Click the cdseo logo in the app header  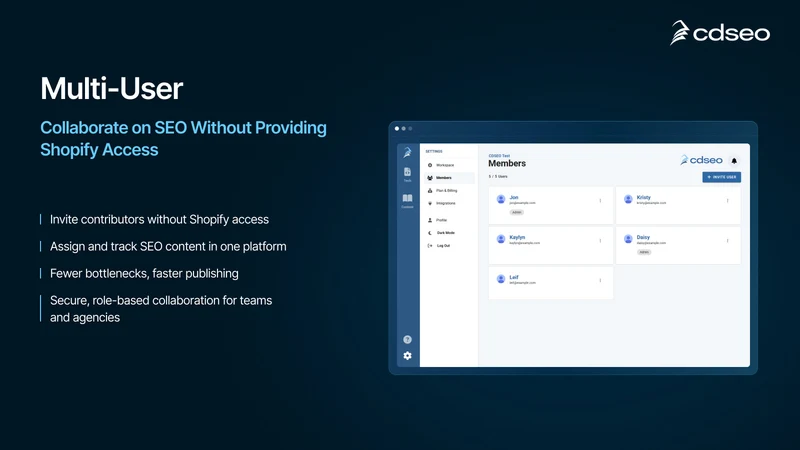[x=701, y=160]
